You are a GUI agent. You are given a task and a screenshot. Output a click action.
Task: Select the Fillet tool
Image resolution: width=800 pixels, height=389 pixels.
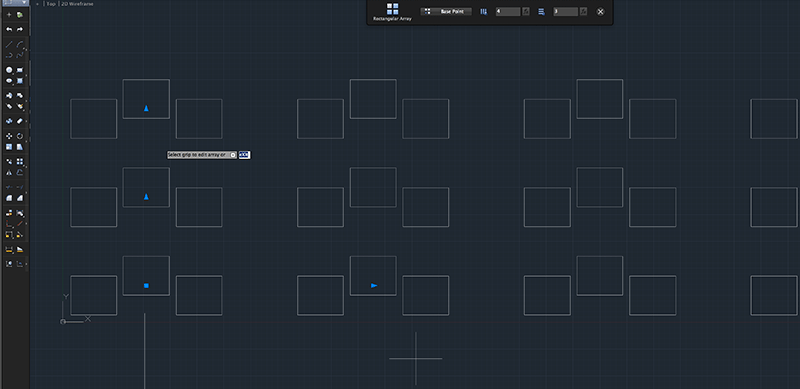(9, 198)
